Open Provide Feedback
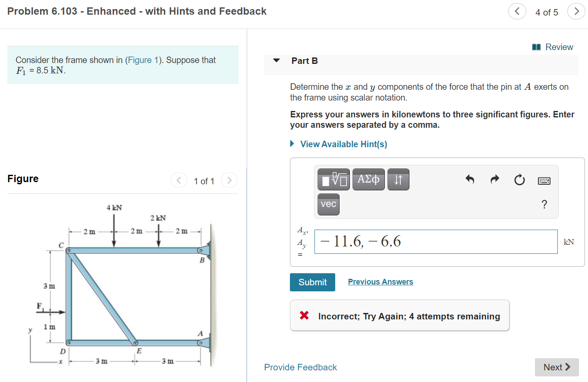 (x=300, y=367)
